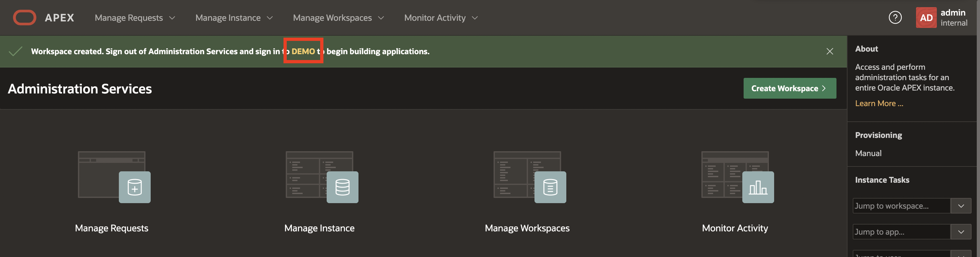Follow the DEMO workspace link

click(303, 51)
